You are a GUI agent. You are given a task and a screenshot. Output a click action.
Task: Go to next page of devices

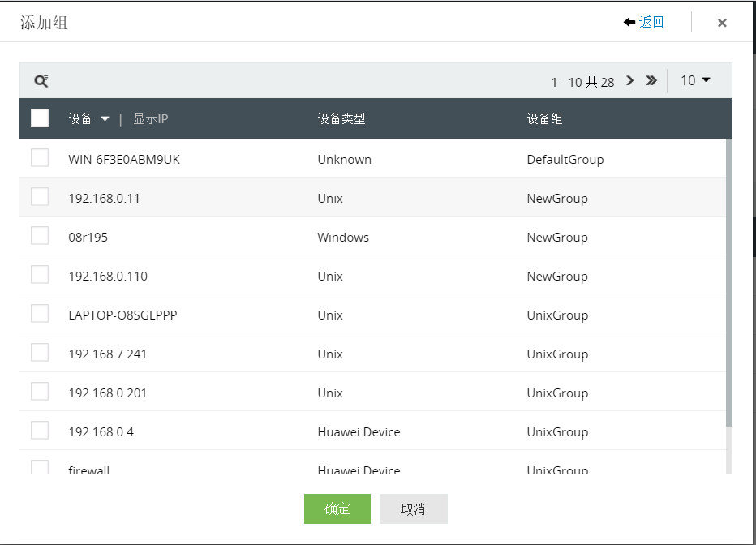pos(630,81)
